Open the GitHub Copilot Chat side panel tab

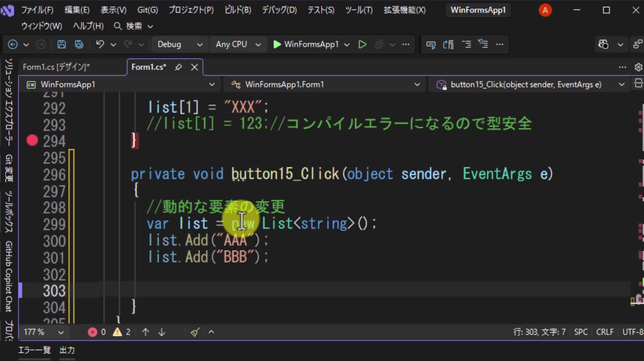pos(9,276)
